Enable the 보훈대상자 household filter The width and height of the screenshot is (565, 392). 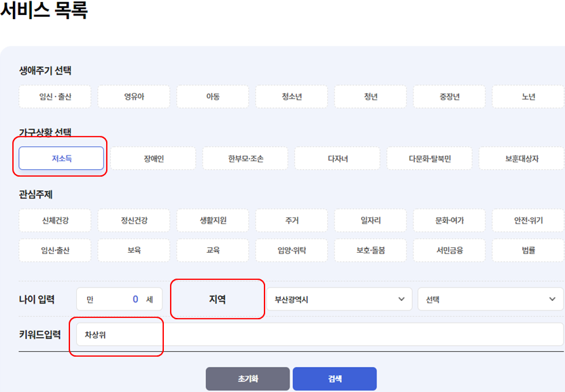click(x=521, y=158)
